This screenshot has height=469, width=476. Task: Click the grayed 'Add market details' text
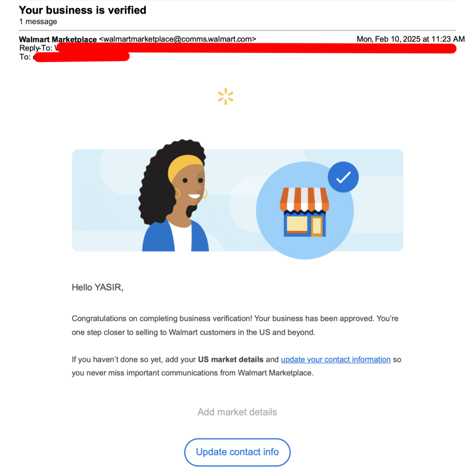[x=237, y=412]
